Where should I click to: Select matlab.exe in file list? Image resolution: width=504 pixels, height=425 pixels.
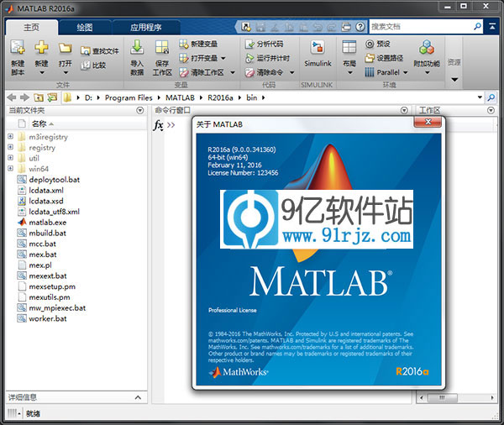(x=48, y=222)
